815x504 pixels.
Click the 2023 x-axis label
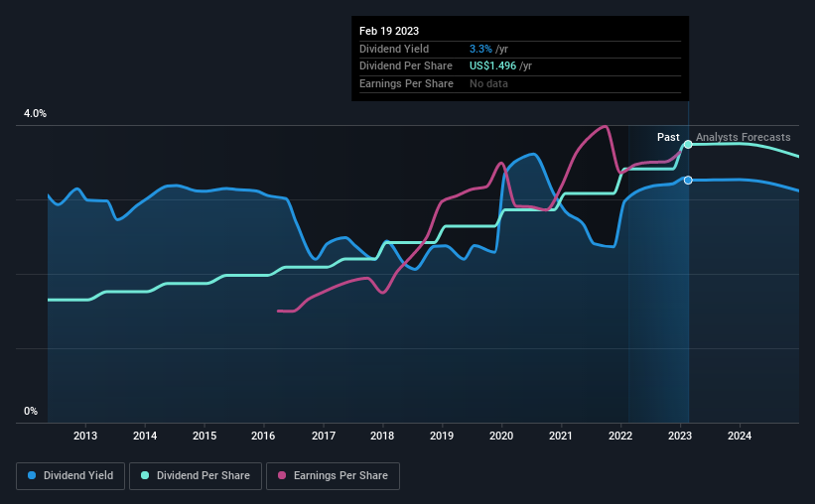[x=680, y=436]
